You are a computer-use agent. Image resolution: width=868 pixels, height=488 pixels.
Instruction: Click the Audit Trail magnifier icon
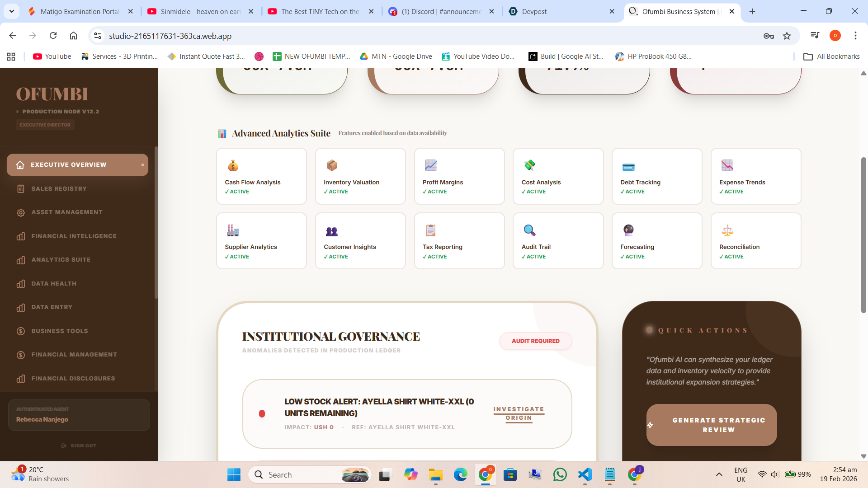529,230
